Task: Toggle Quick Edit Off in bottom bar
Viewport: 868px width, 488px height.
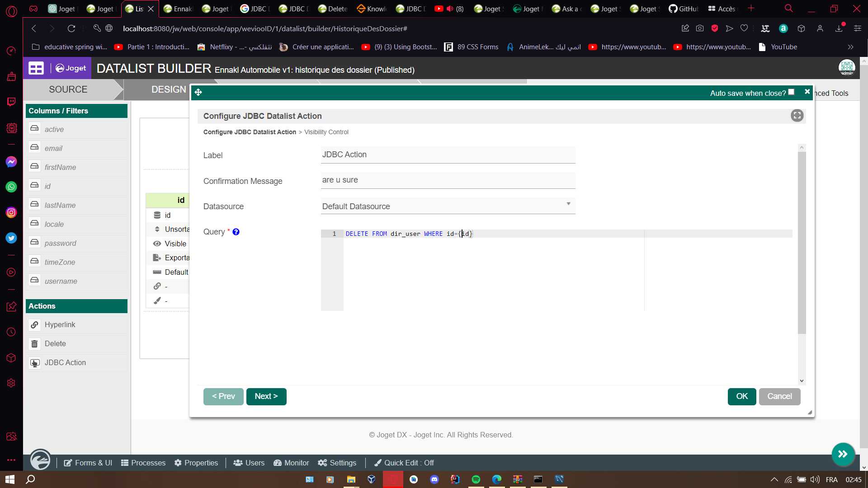Action: tap(404, 463)
